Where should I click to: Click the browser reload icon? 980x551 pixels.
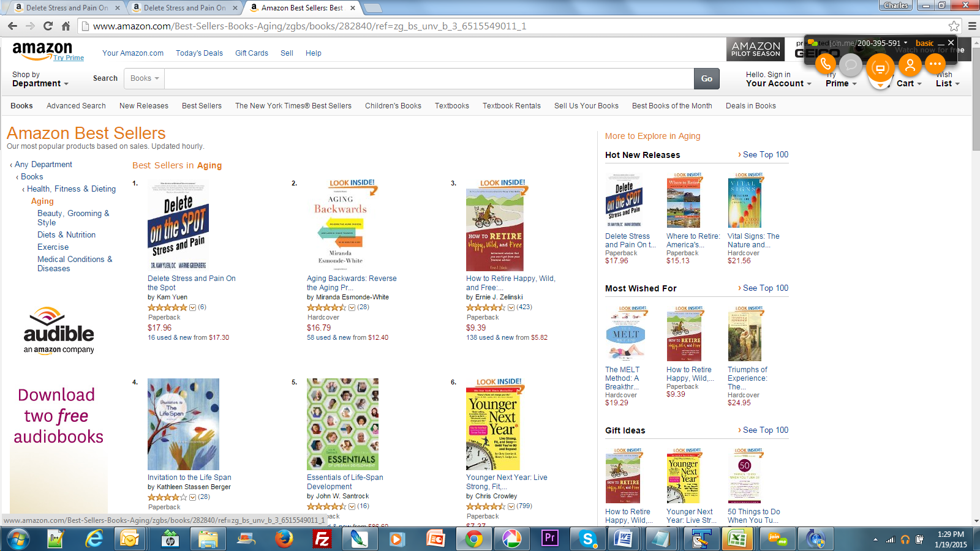(48, 26)
